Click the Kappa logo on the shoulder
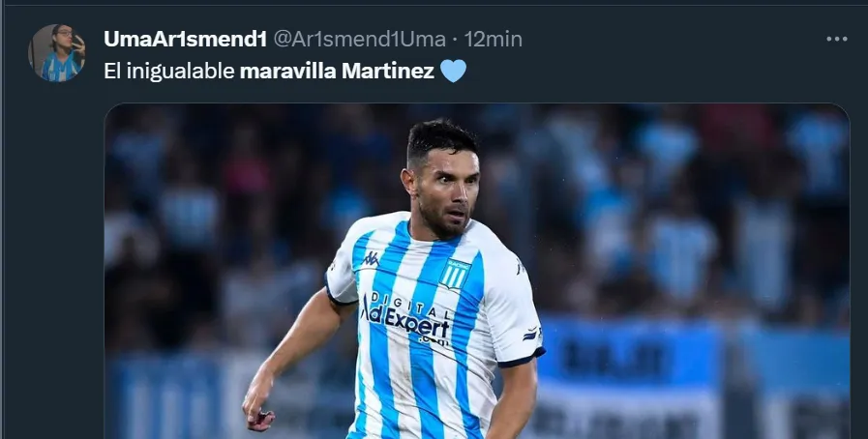 click(520, 267)
